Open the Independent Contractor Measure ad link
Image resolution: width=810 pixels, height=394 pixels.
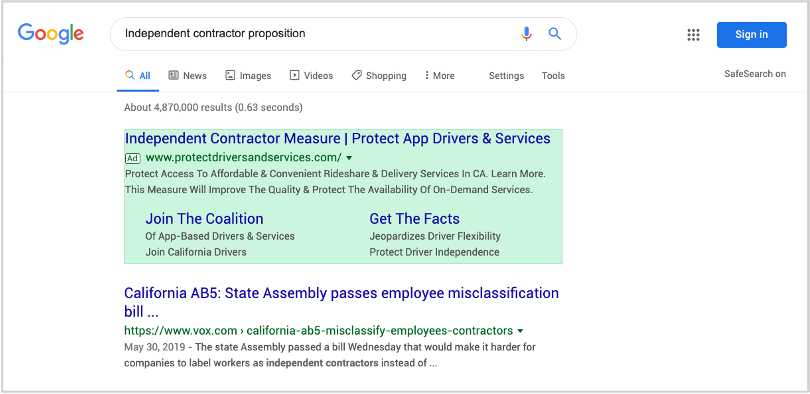coord(338,138)
